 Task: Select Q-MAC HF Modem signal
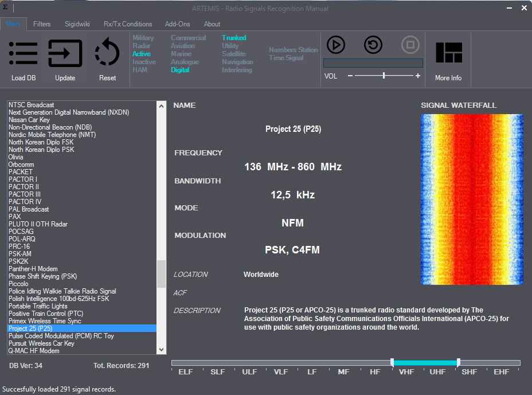coord(82,351)
